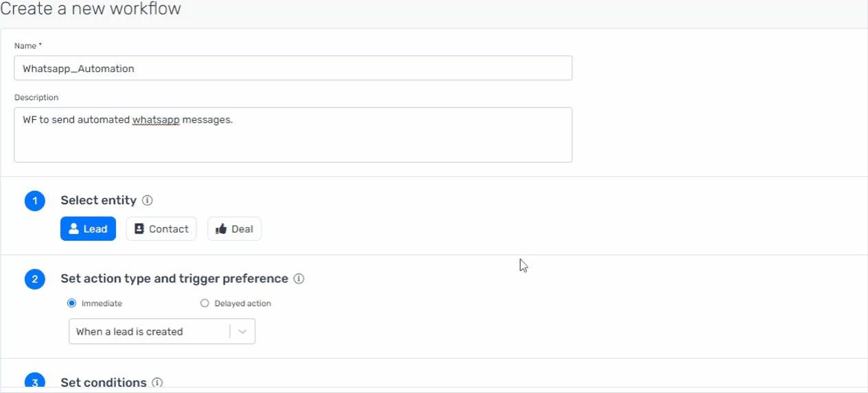Click inside the Description text area
This screenshot has width=868, height=393.
click(x=293, y=134)
